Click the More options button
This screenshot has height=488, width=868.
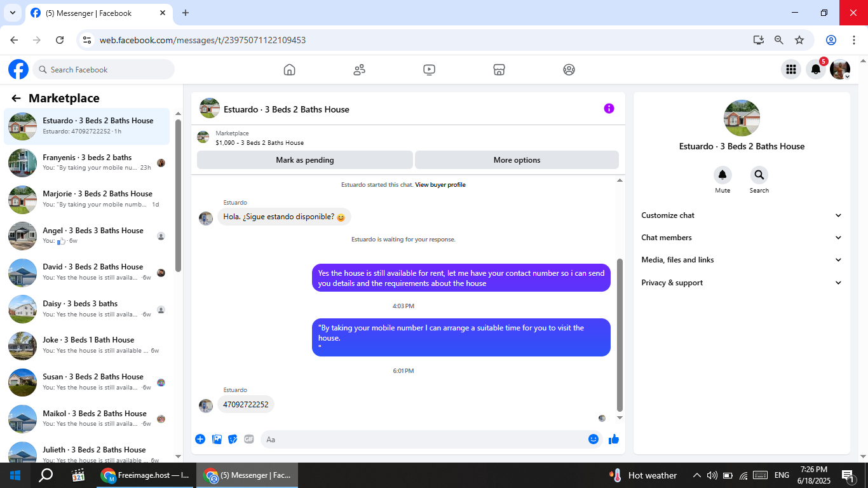coord(517,160)
